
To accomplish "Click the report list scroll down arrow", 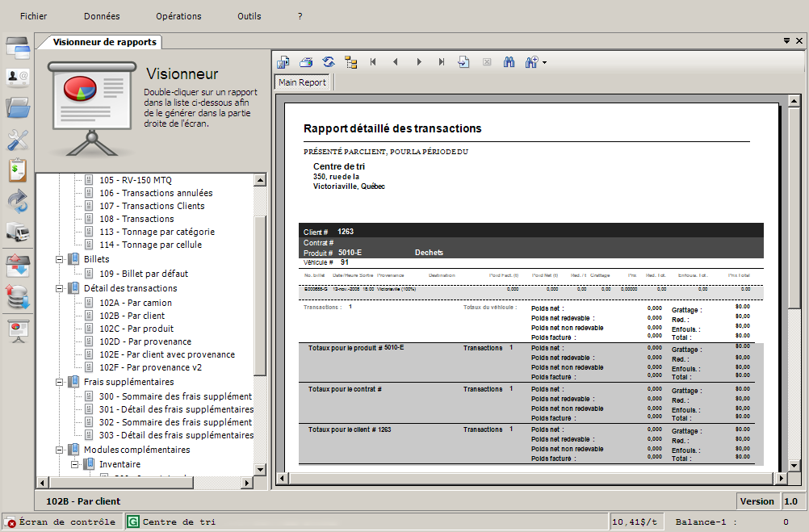I will coord(260,469).
